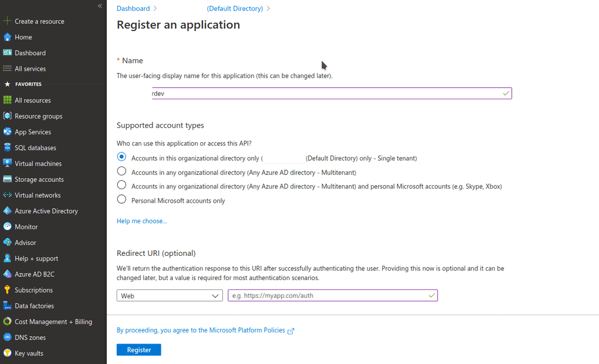
Task: Select single tenant accounts radio button
Action: coord(121,157)
